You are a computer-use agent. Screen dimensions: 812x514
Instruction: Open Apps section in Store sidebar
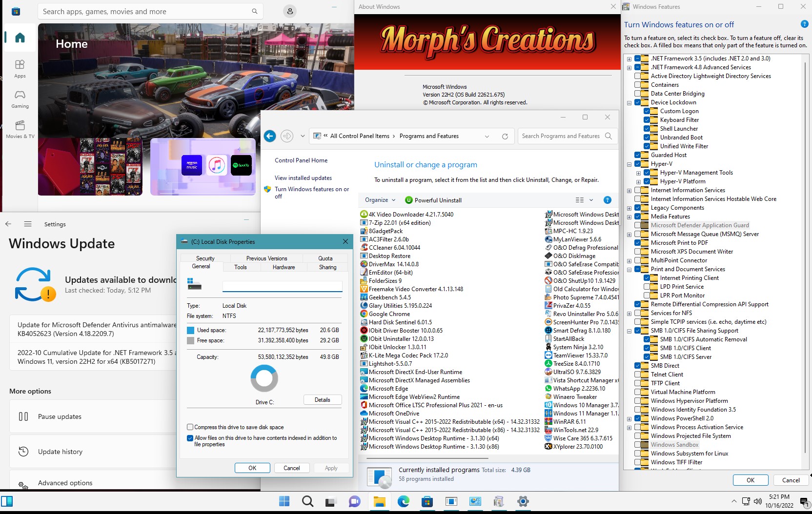pyautogui.click(x=20, y=68)
